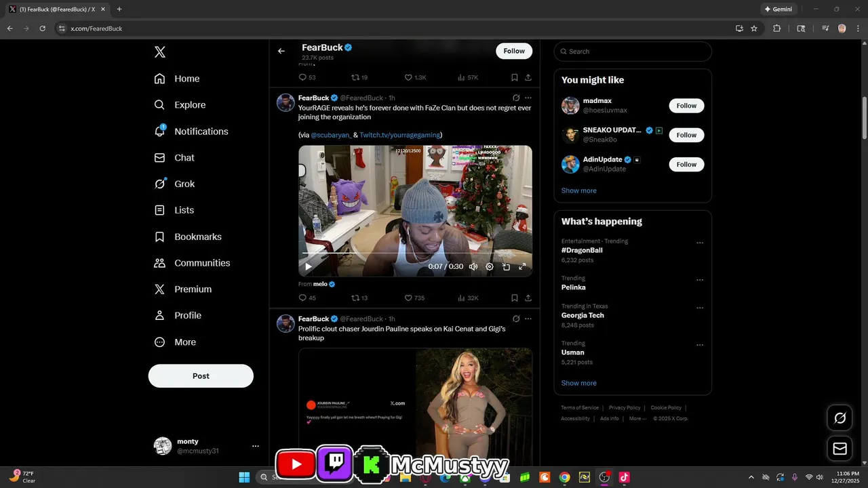Open Premium in the sidebar
Viewport: 868px width, 488px height.
(x=183, y=289)
